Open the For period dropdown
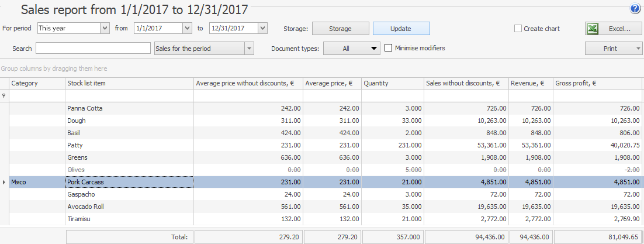Viewport: 644px width, 244px height. coord(105,28)
